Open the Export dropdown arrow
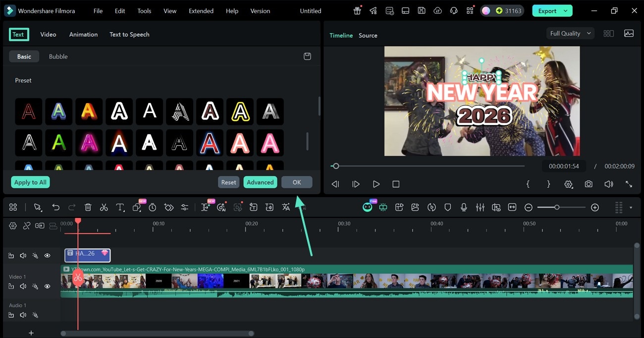This screenshot has height=338, width=644. 565,10
